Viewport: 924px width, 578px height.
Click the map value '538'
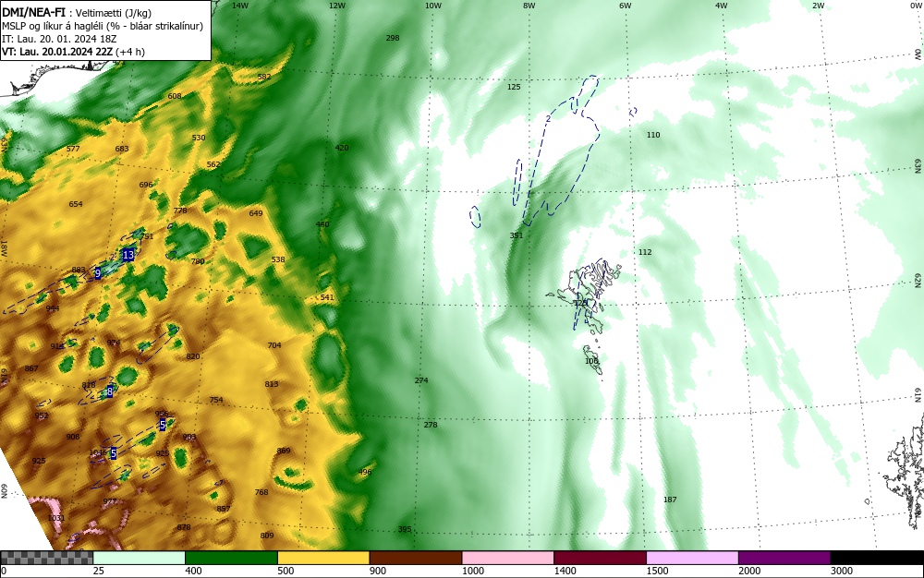point(277,259)
